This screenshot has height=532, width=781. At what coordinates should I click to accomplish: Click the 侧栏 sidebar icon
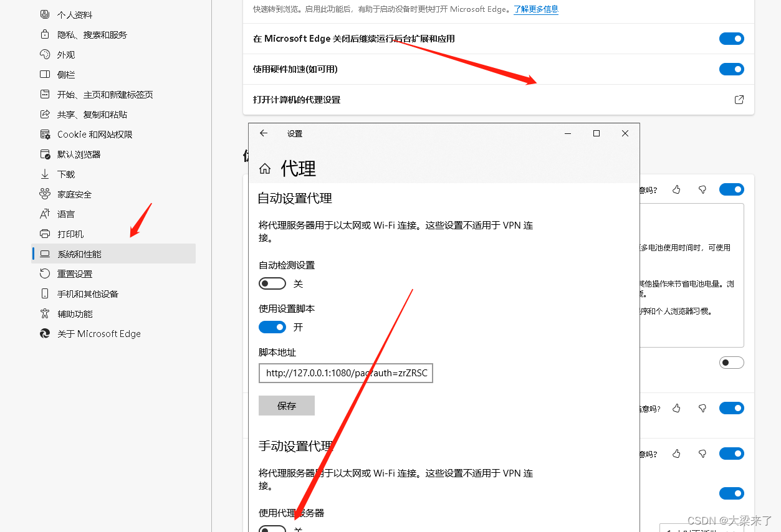tap(45, 74)
